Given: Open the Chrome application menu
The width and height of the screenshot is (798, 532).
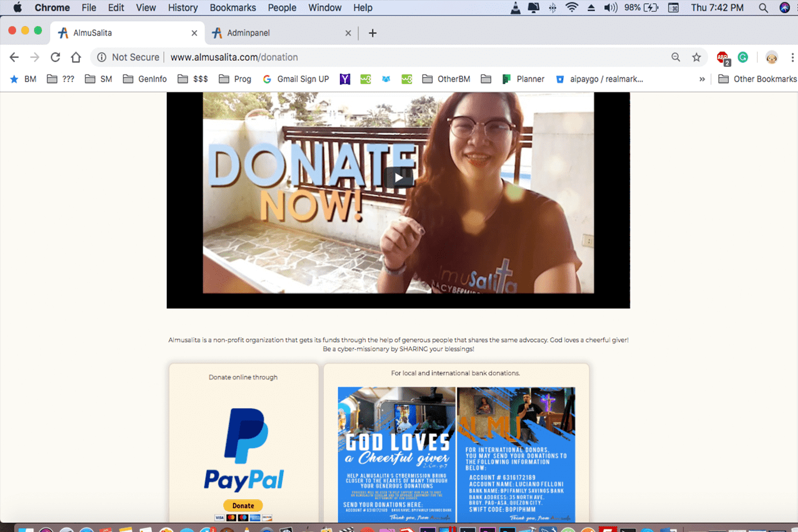Looking at the screenshot, I should [x=52, y=8].
